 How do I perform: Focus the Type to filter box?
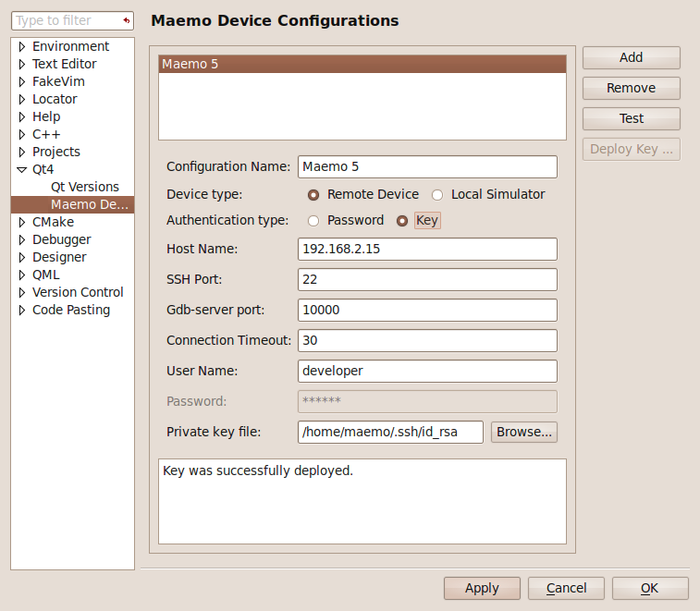point(65,20)
